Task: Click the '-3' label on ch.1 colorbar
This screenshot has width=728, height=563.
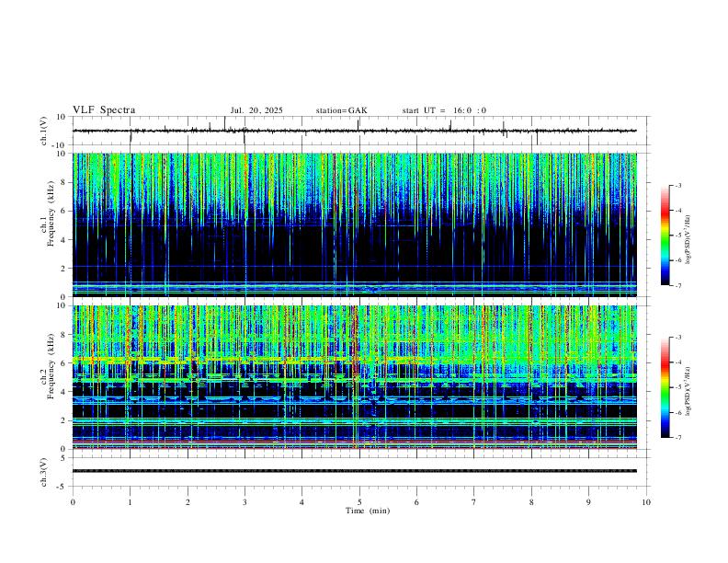Action: coord(677,185)
